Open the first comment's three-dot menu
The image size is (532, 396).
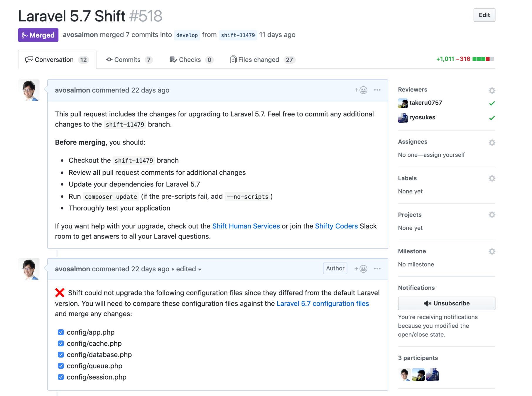(377, 90)
